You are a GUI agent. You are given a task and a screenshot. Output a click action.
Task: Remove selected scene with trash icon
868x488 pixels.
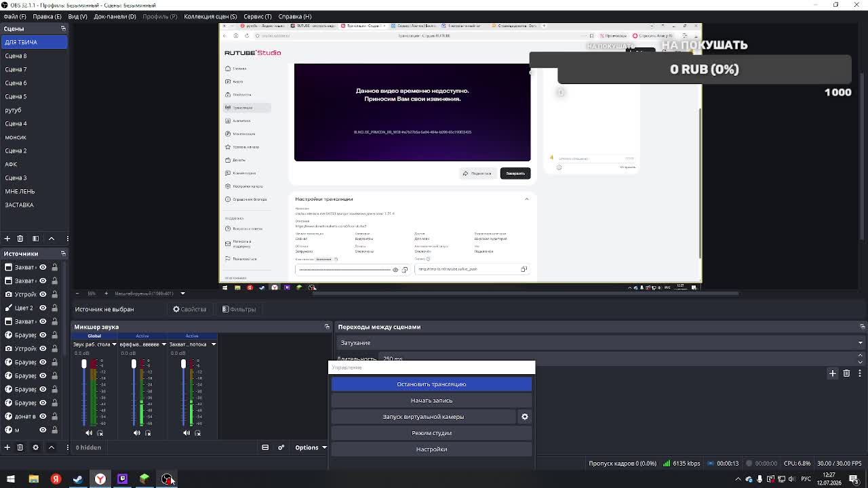(20, 239)
